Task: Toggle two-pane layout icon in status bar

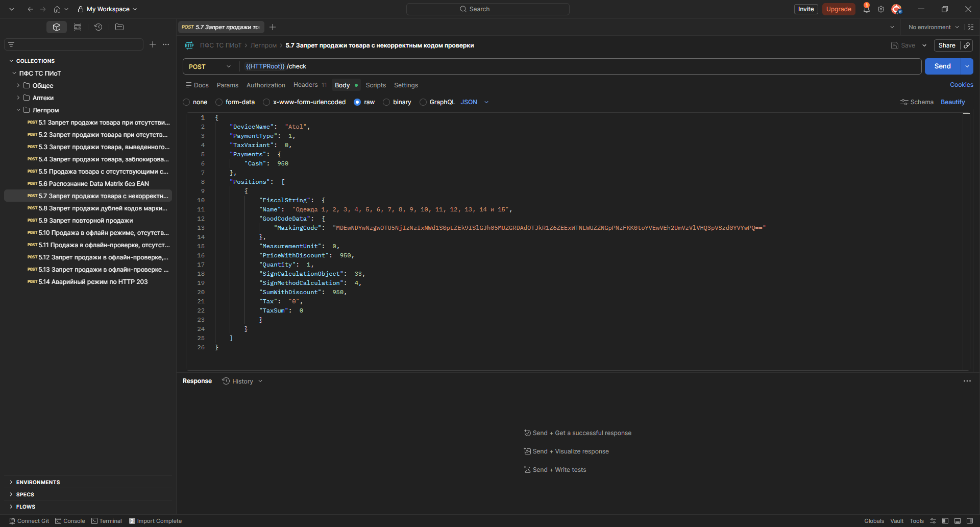Action: 958,521
